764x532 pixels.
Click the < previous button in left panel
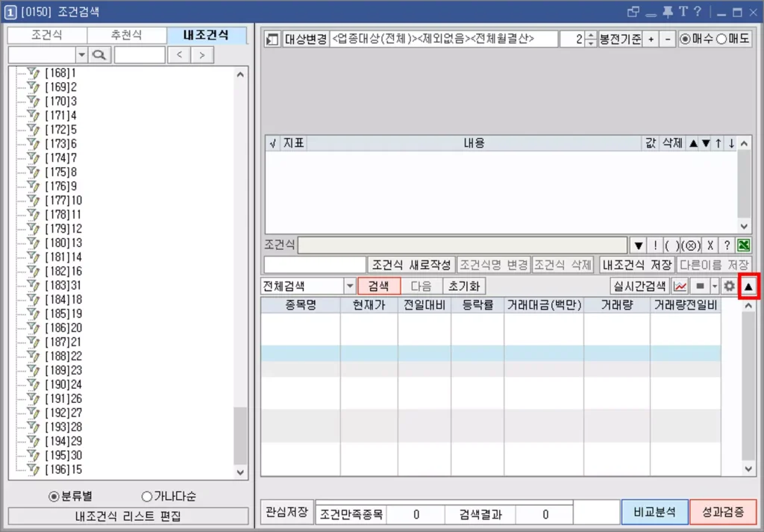(179, 55)
